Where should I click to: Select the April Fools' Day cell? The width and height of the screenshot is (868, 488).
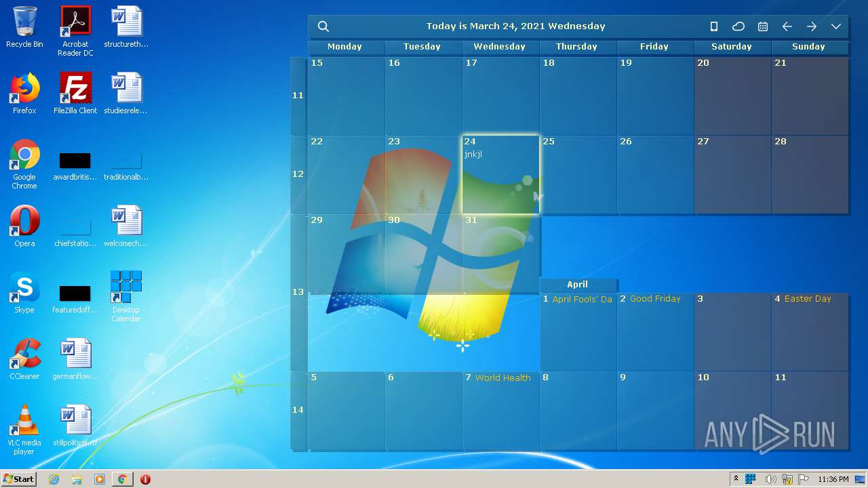[x=578, y=332]
